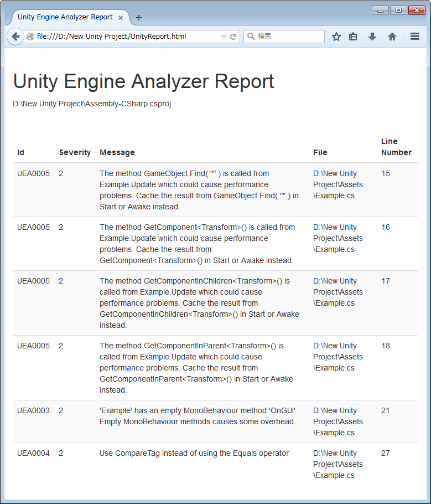The height and width of the screenshot is (504, 431).
Task: Go to the browser home page
Action: click(x=391, y=36)
